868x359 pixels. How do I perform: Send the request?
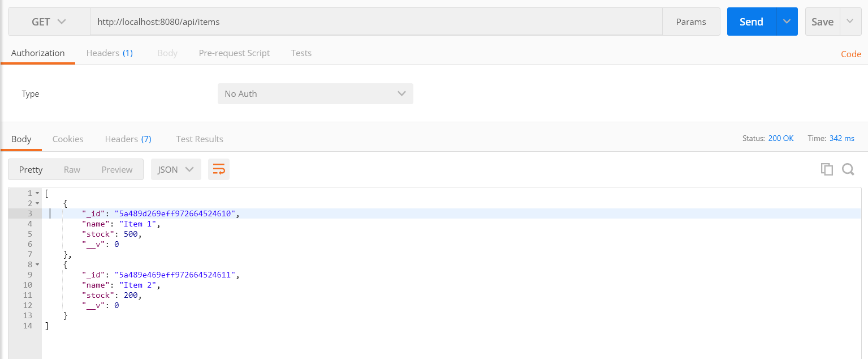(752, 22)
